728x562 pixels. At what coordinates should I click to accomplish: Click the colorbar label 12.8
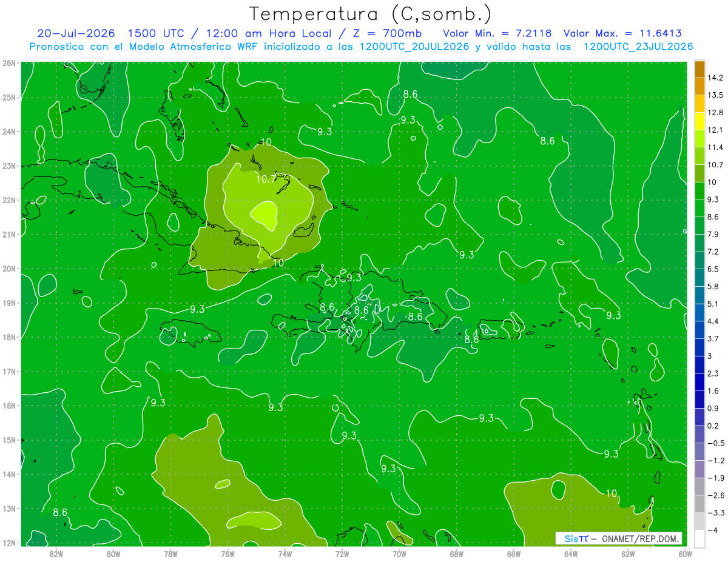click(x=715, y=113)
